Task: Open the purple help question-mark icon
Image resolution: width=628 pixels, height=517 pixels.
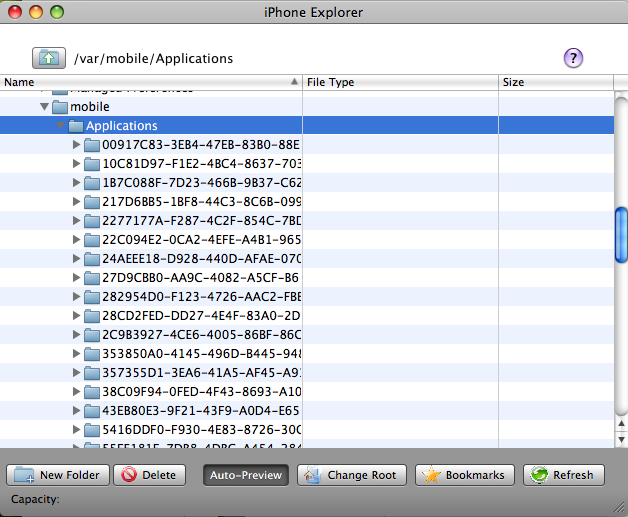Action: tap(573, 58)
